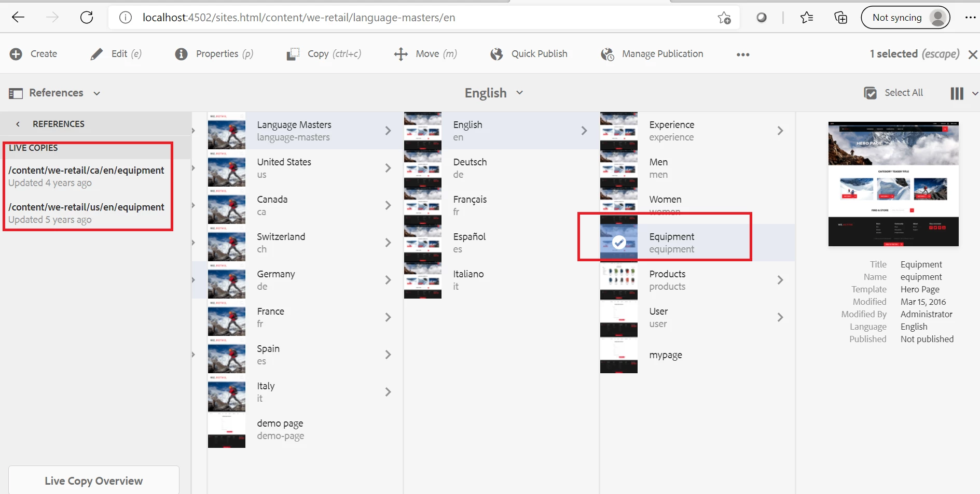Expand the User row chevron
The image size is (980, 494).
(780, 317)
